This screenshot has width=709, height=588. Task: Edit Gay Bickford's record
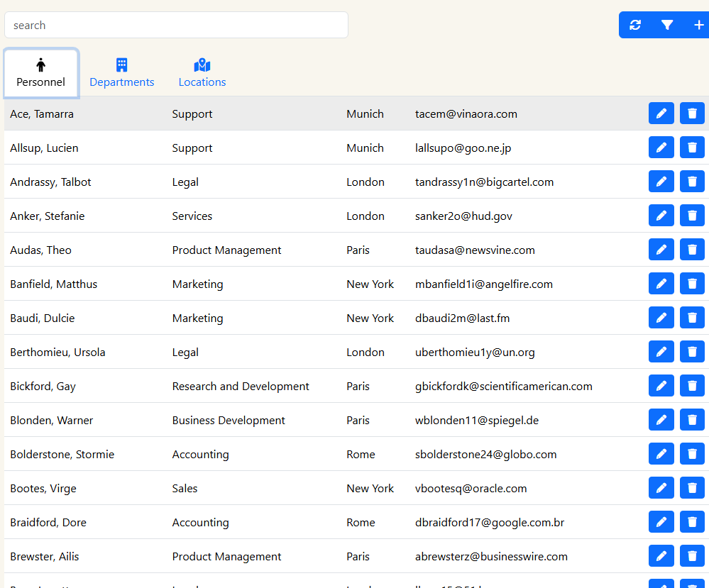[661, 386]
